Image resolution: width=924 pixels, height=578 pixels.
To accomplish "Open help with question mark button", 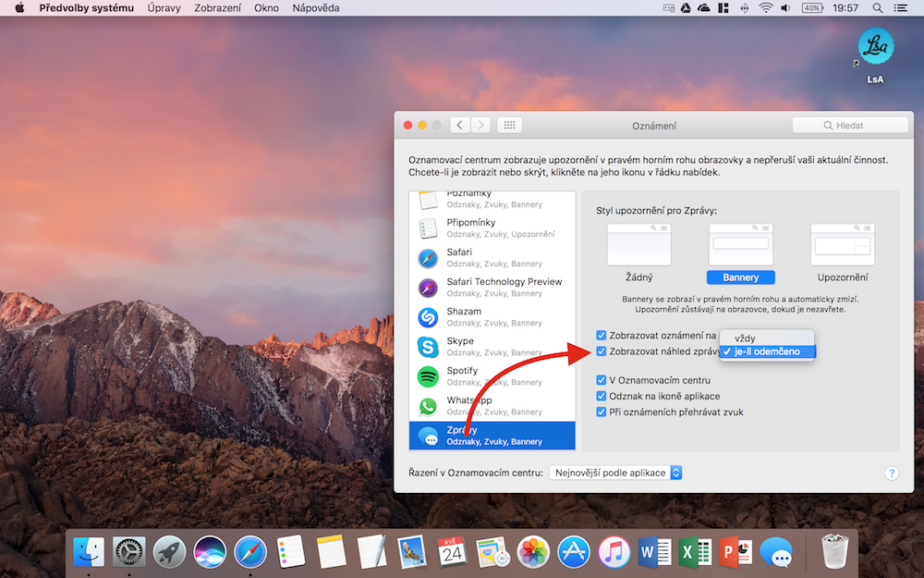I will point(892,473).
